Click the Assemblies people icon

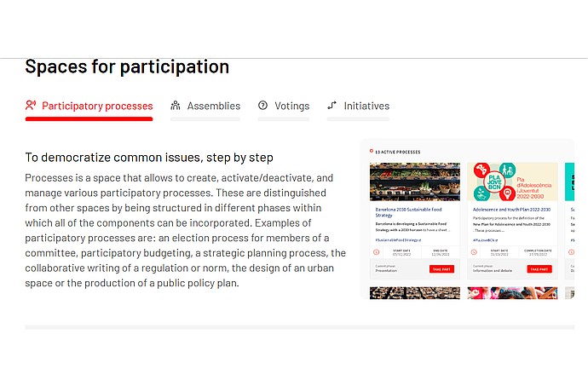(176, 106)
